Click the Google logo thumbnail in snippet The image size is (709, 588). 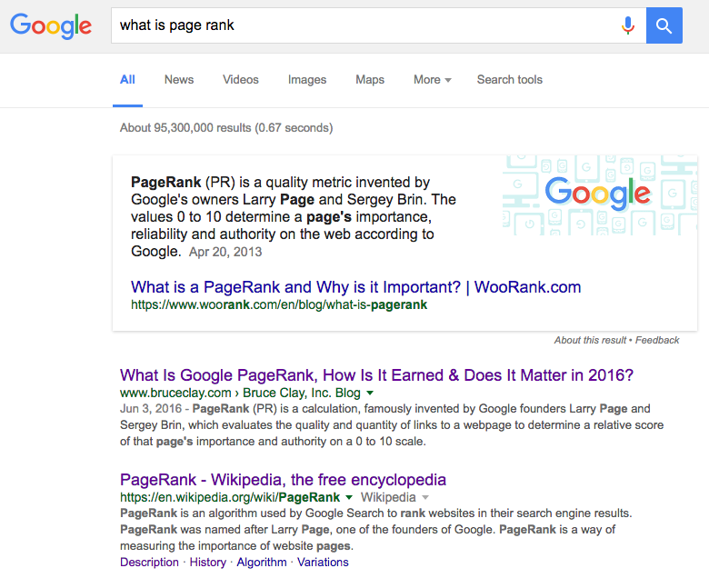tap(600, 195)
